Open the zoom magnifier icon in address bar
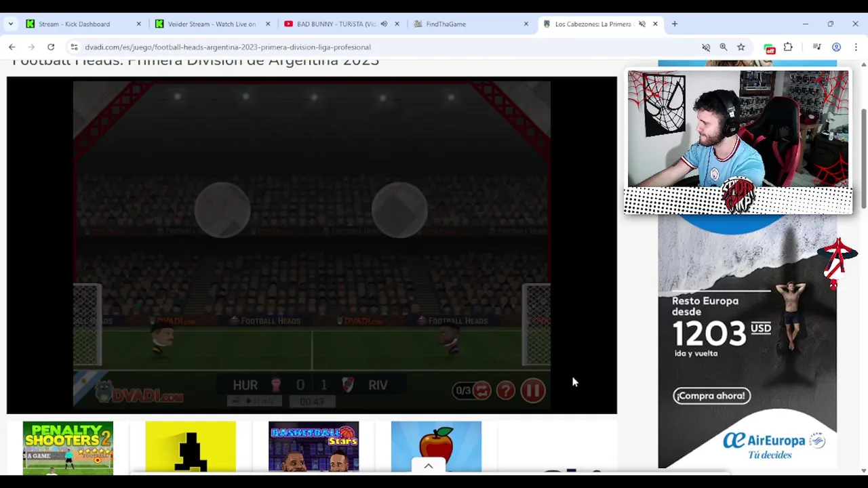The height and width of the screenshot is (488, 868). pos(724,47)
